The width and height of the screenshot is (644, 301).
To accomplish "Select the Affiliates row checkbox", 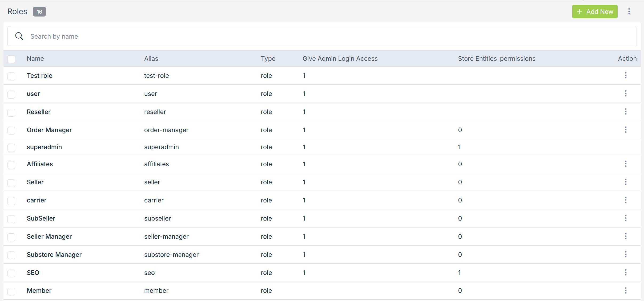I will (x=11, y=165).
